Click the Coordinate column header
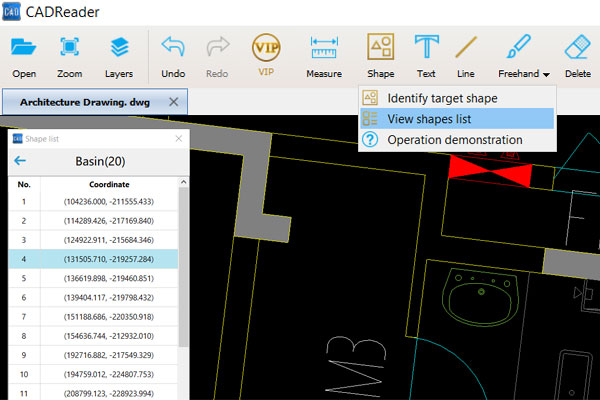Viewport: 600px width, 400px height. click(x=109, y=184)
